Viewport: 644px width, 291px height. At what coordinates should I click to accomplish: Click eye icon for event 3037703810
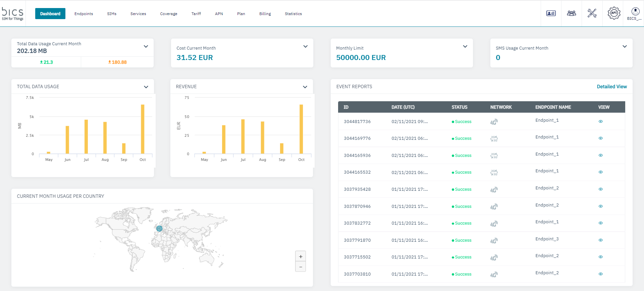(600, 274)
